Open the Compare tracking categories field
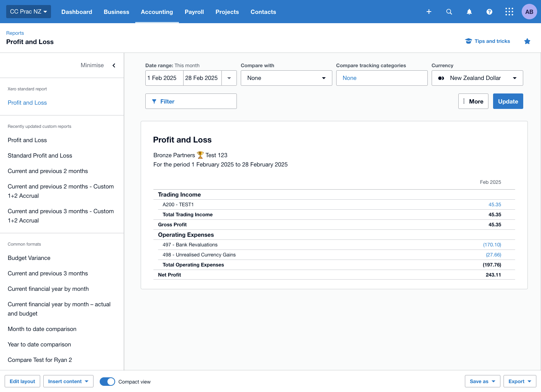This screenshot has width=541, height=392. (x=382, y=78)
